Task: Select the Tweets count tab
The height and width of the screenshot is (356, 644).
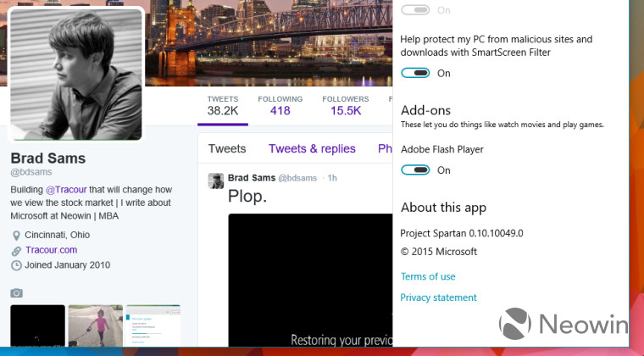Action: click(223, 106)
